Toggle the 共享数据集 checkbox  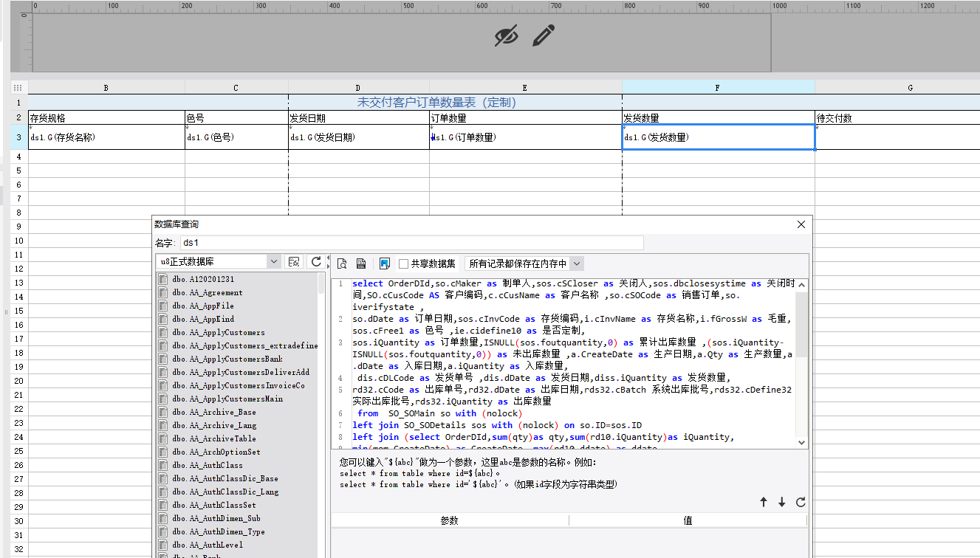point(403,263)
